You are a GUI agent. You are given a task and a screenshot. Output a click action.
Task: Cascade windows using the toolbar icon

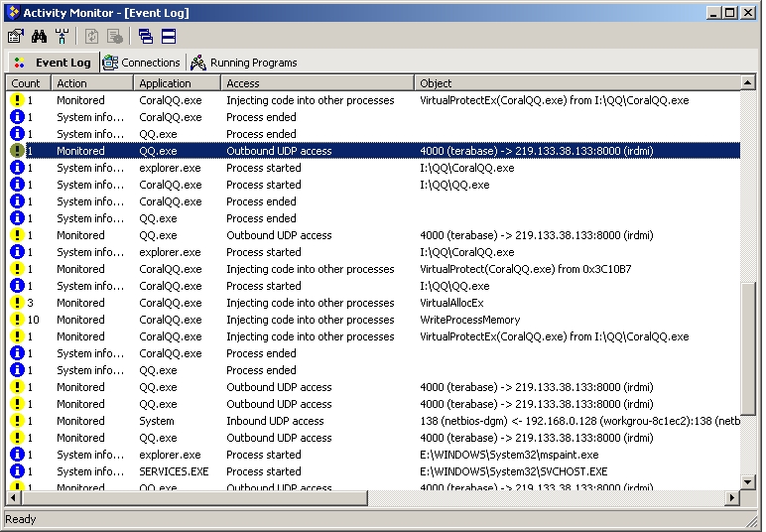coord(146,36)
